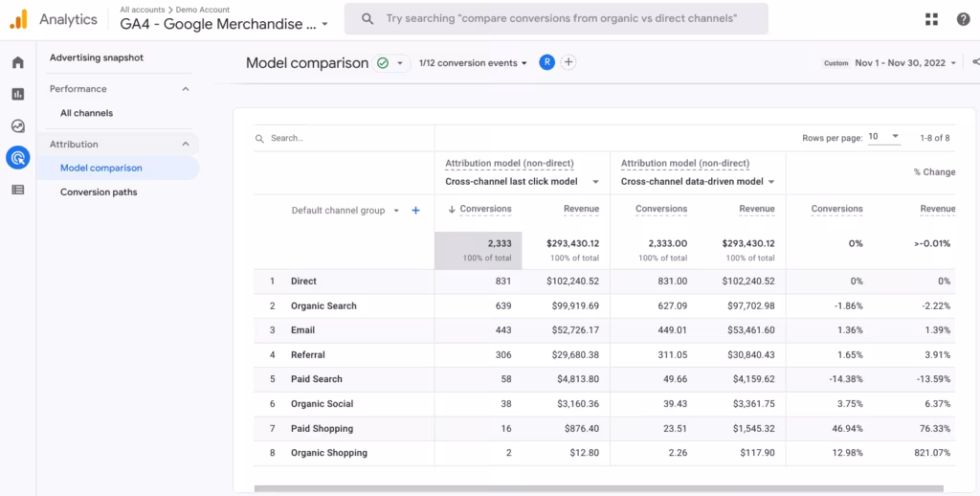The width and height of the screenshot is (980, 496).
Task: Open the Help question mark icon
Action: (963, 19)
